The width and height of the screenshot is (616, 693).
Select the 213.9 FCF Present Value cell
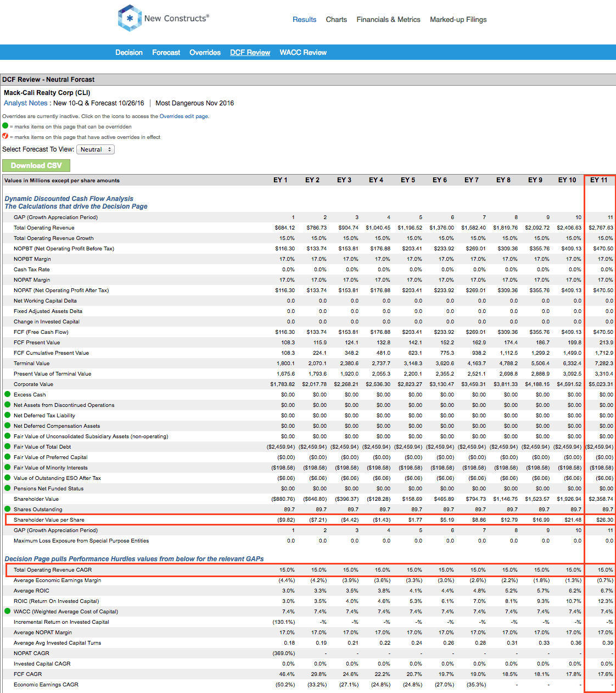click(607, 342)
